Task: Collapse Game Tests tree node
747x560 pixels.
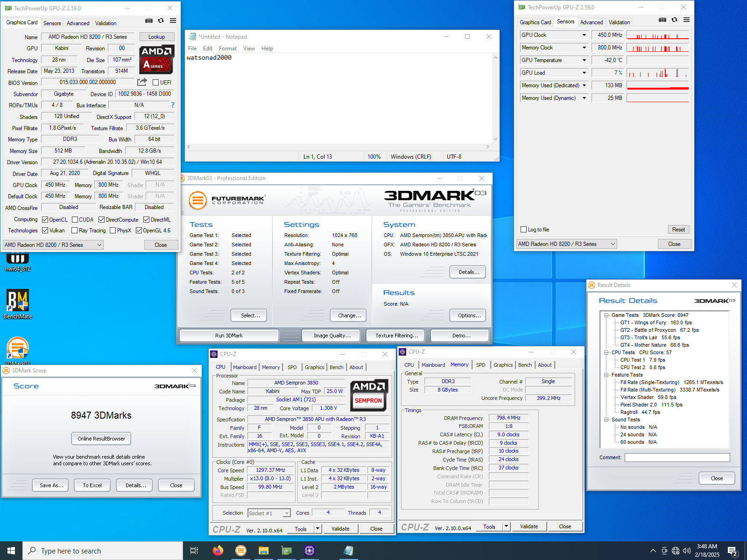Action: [606, 315]
